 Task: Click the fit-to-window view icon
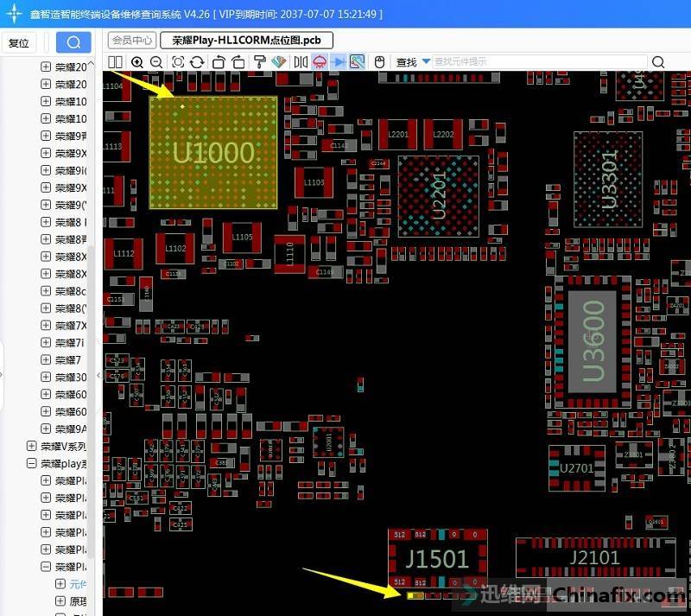click(x=178, y=62)
